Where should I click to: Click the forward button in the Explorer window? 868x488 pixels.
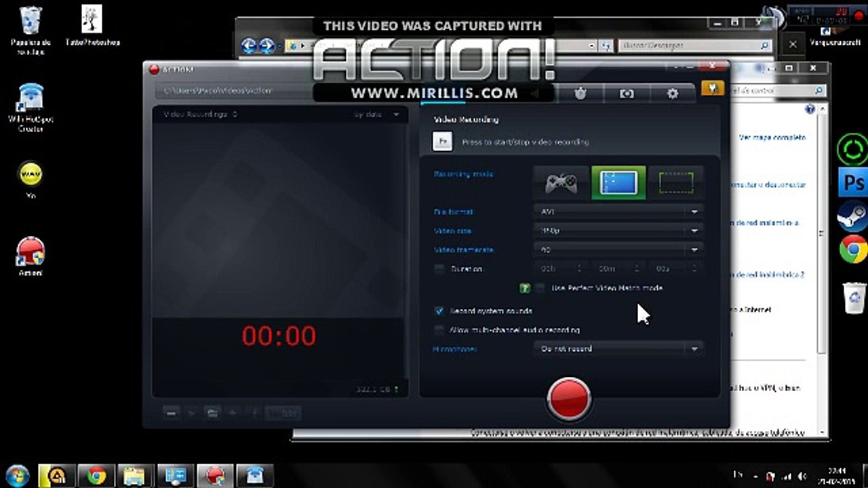click(x=267, y=45)
